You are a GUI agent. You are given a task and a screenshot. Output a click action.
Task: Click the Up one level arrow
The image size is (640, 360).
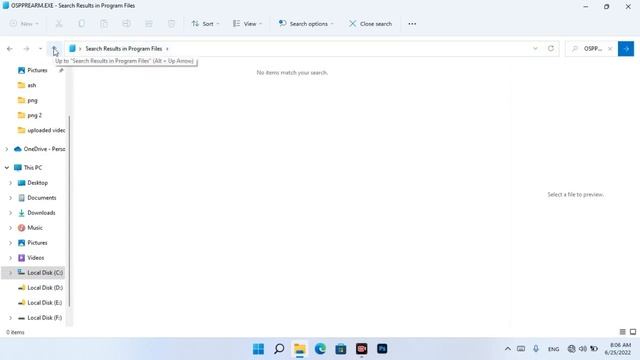pos(54,49)
